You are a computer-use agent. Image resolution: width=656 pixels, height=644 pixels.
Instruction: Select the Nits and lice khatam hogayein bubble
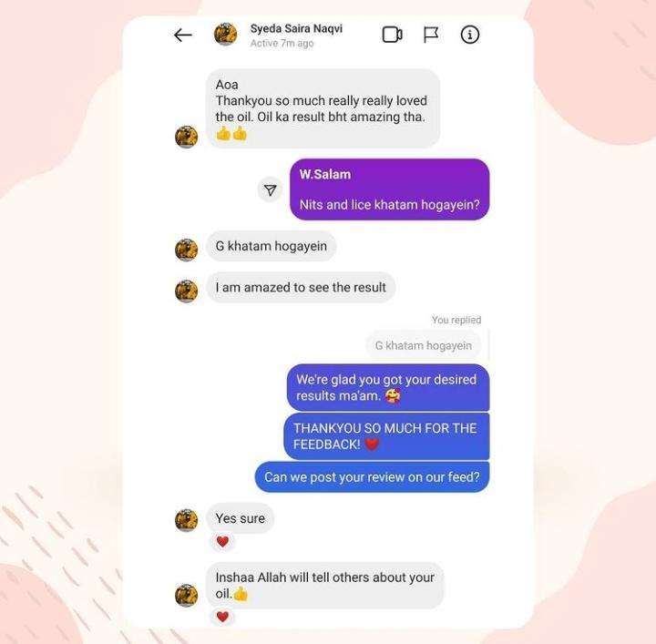pos(390,189)
